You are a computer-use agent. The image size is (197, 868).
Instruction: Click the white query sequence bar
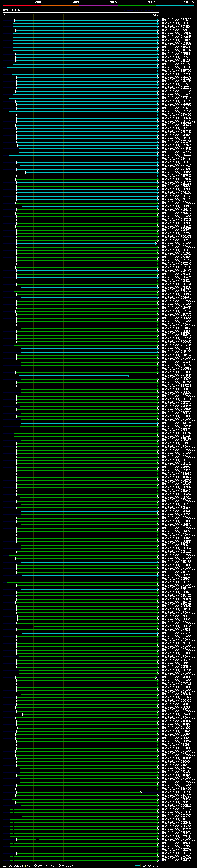pos(81,12)
